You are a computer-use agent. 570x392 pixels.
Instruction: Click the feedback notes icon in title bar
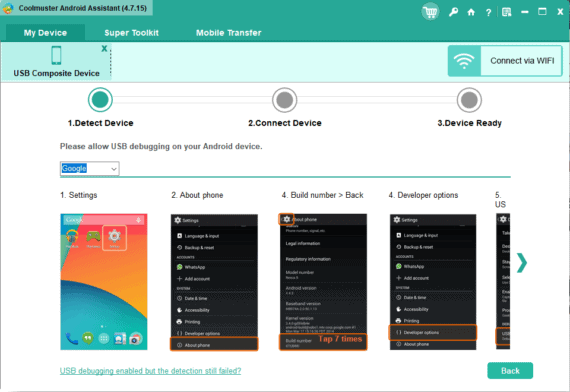click(506, 12)
